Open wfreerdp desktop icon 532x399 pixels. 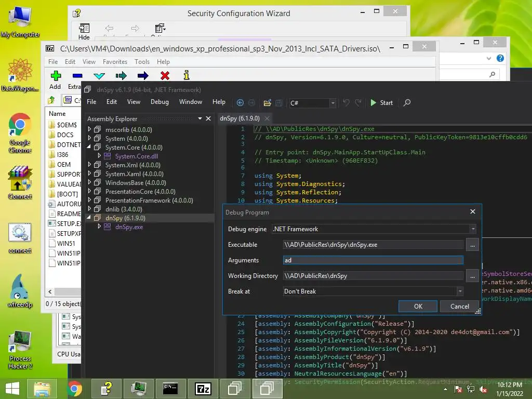[x=20, y=291]
